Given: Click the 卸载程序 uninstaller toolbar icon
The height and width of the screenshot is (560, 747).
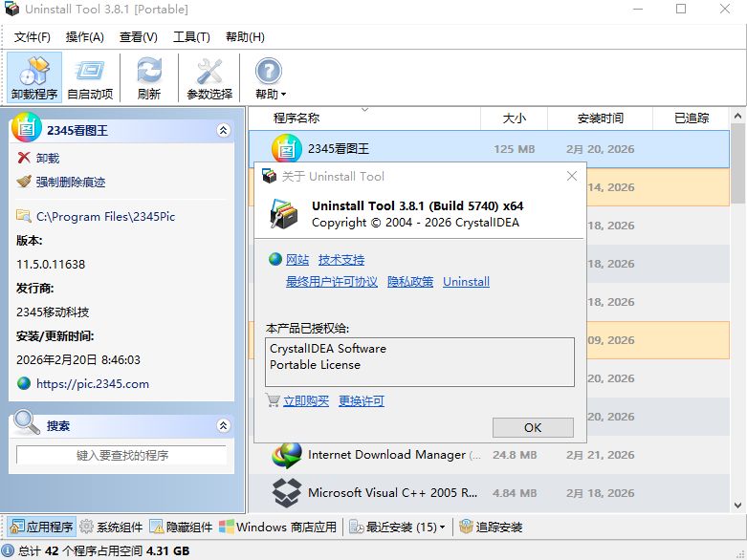Looking at the screenshot, I should click(34, 77).
